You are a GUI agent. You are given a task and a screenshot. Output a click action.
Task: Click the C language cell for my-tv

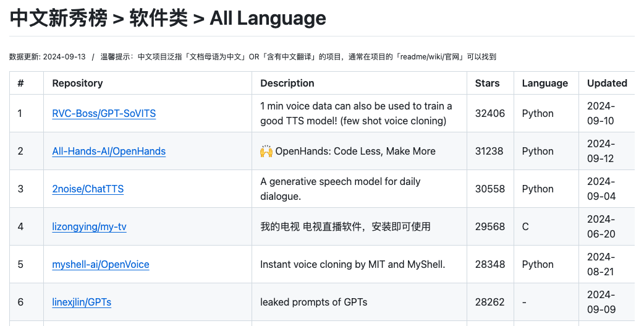[525, 226]
